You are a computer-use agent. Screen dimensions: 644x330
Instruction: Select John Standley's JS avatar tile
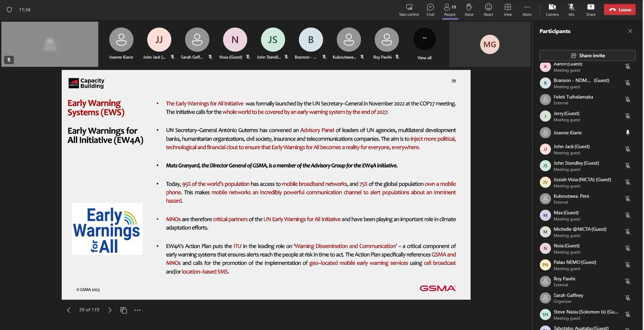pos(273,40)
